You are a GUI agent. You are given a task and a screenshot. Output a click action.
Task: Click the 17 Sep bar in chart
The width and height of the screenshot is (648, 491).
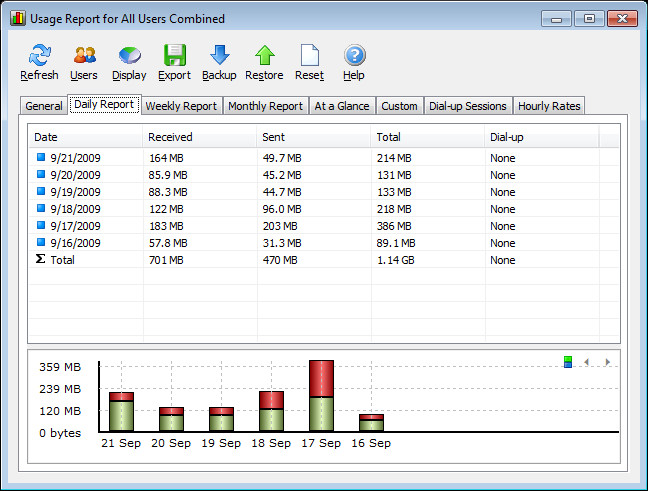pyautogui.click(x=322, y=396)
